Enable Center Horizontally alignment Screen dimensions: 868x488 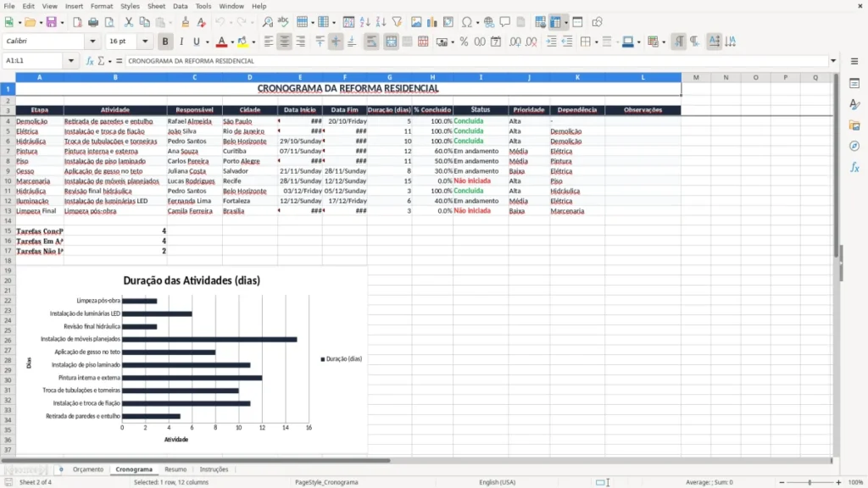(285, 42)
